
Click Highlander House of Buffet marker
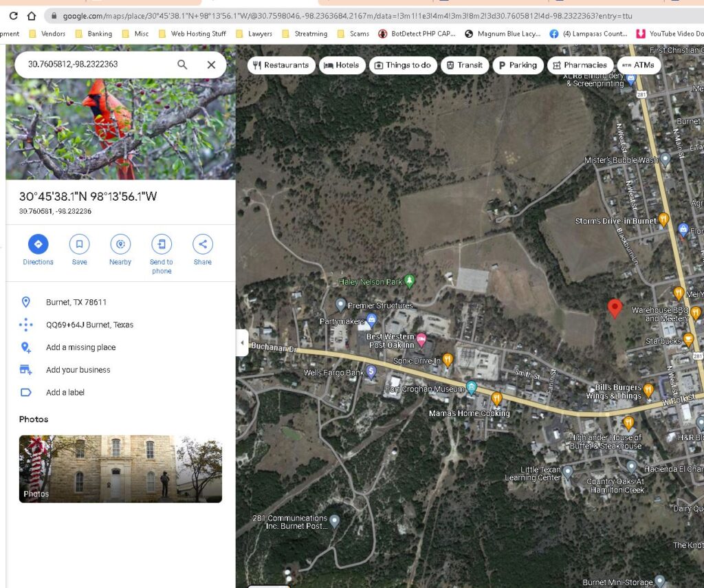(628, 423)
